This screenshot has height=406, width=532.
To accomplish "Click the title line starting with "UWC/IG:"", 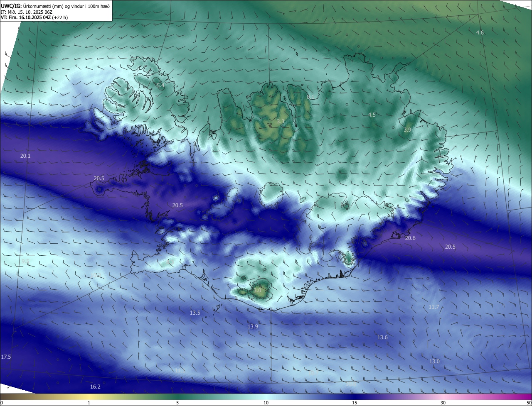I will [55, 6].
